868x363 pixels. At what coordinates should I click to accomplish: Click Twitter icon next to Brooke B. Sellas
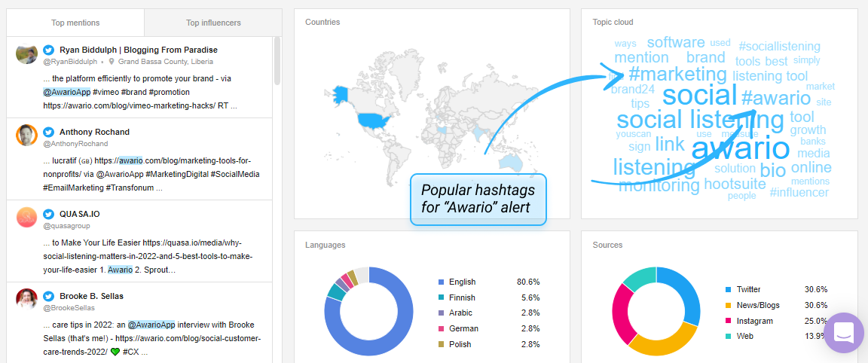click(x=49, y=296)
